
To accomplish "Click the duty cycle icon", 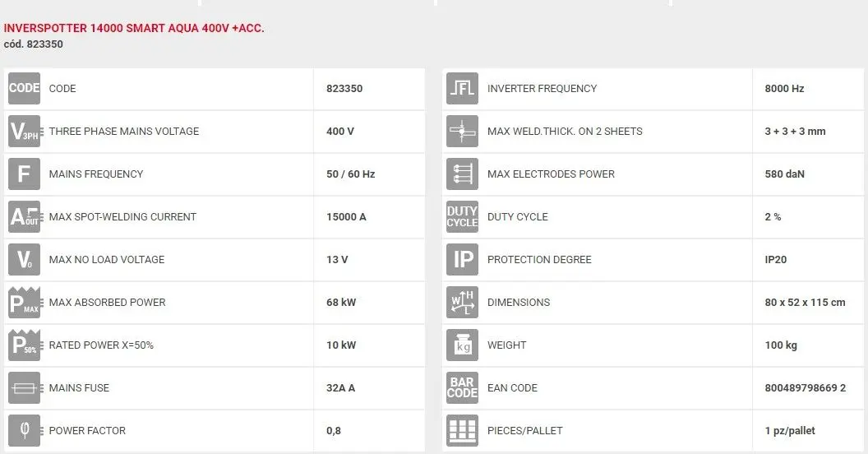I will 462,217.
